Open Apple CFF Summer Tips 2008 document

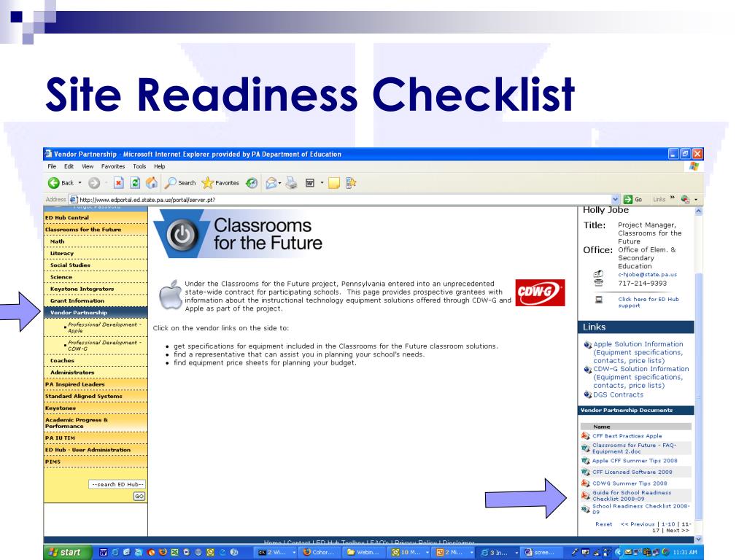(x=635, y=461)
